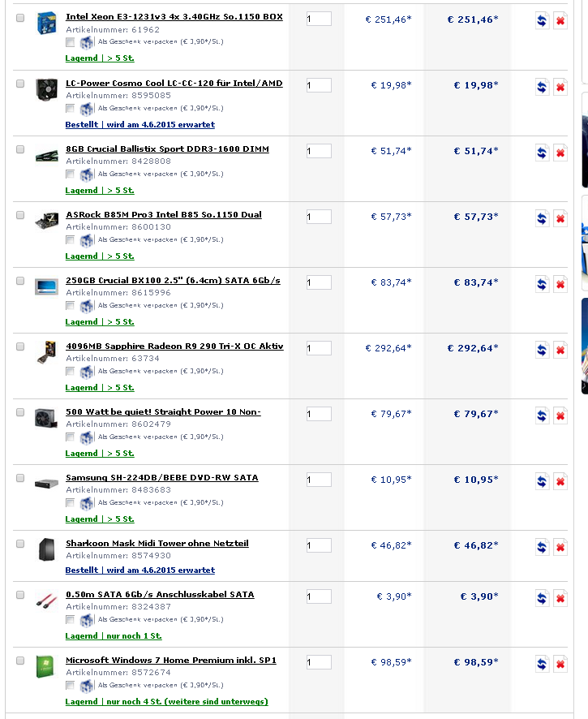588x719 pixels.
Task: Delete the 8GB Crucial Ballistix Sport row
Action: [x=560, y=153]
